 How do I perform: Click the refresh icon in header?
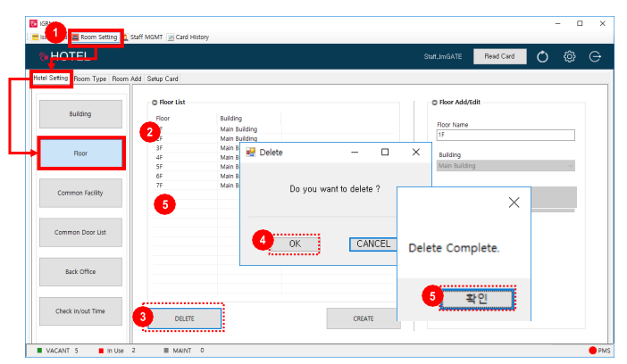tap(542, 57)
